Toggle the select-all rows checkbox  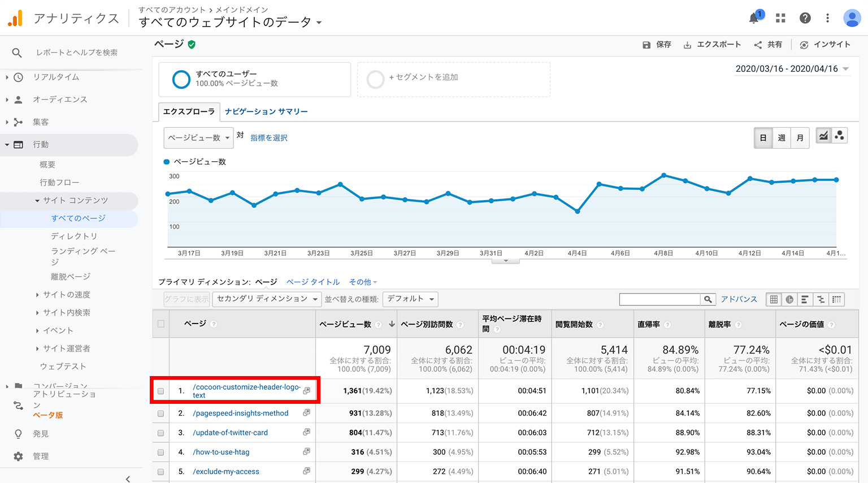coord(161,324)
